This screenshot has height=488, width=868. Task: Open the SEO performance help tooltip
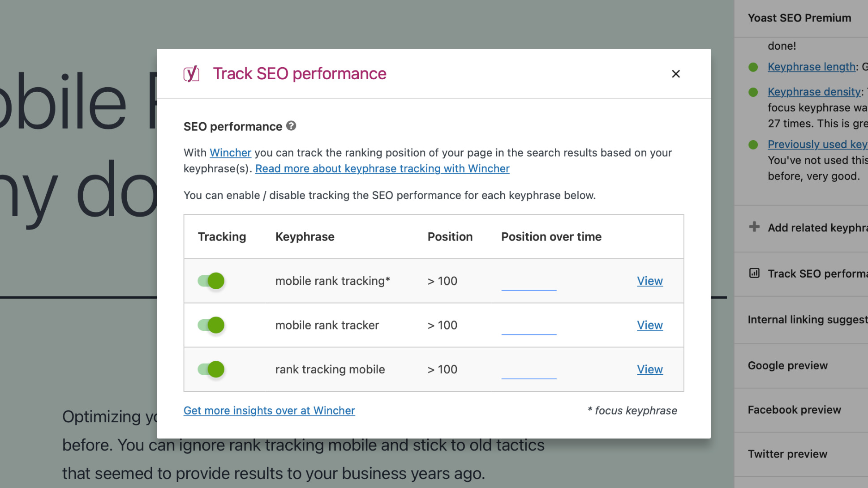(x=292, y=126)
